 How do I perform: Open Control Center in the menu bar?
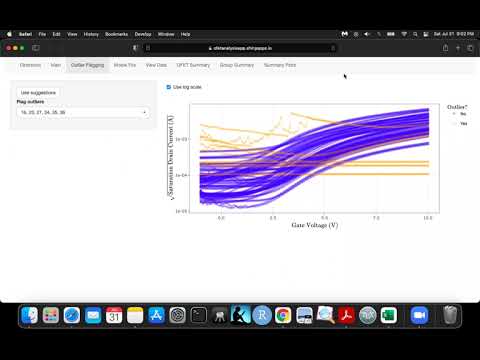[x=426, y=34]
